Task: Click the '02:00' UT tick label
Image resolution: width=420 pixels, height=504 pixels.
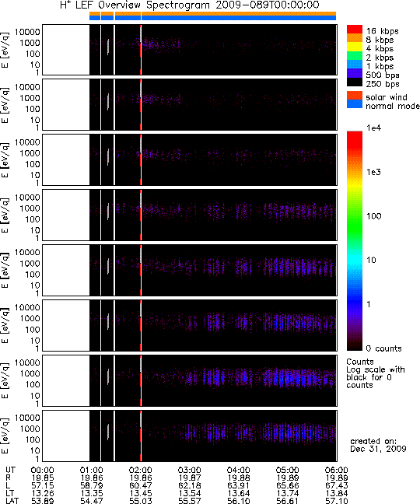Action: point(141,470)
